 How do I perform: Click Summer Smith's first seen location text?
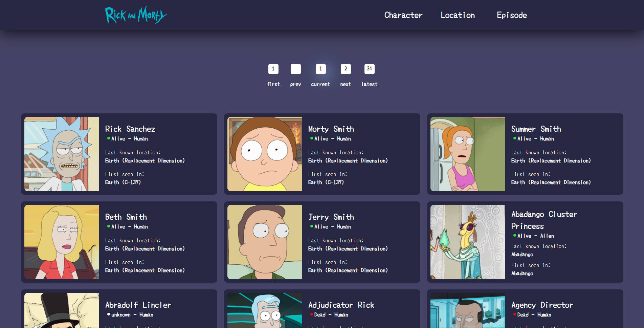point(551,182)
